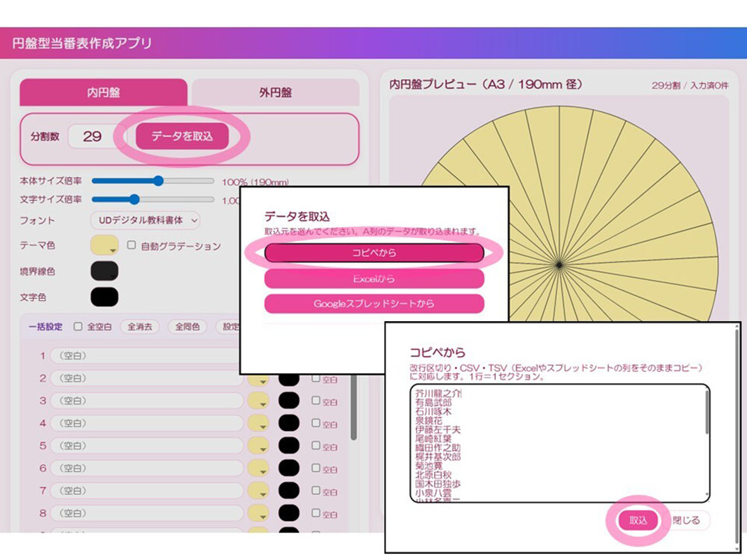Click the text field of row 7
Image resolution: width=747 pixels, height=560 pixels.
click(x=146, y=491)
